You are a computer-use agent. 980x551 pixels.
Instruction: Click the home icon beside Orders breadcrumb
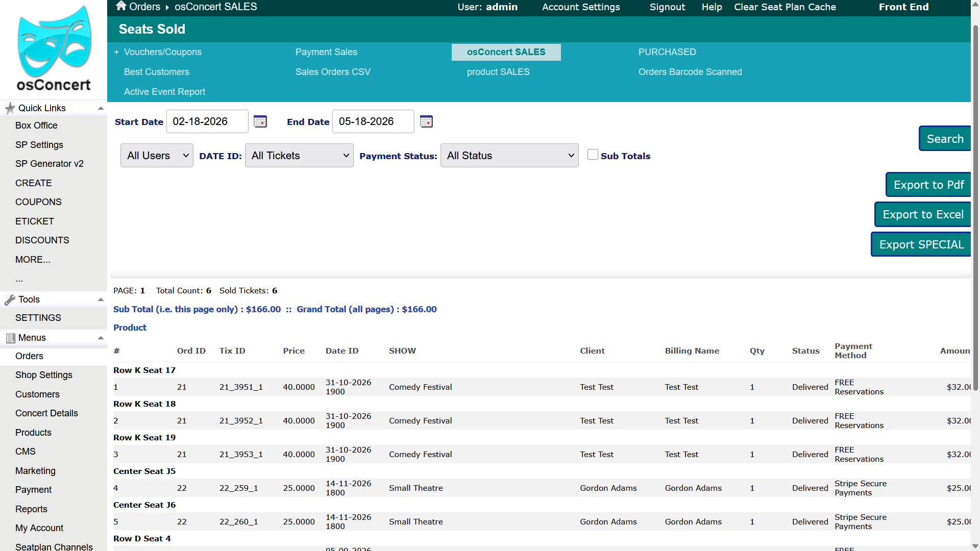(x=121, y=6)
